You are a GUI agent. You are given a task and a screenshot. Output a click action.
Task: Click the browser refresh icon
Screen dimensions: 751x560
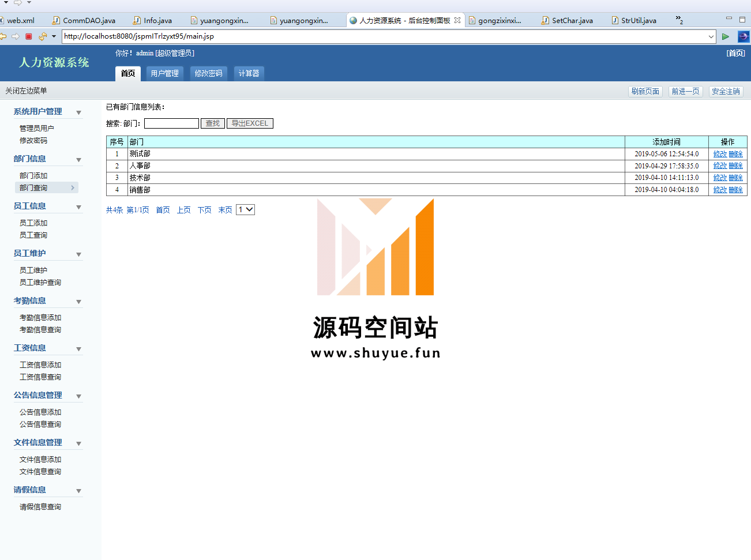(42, 36)
